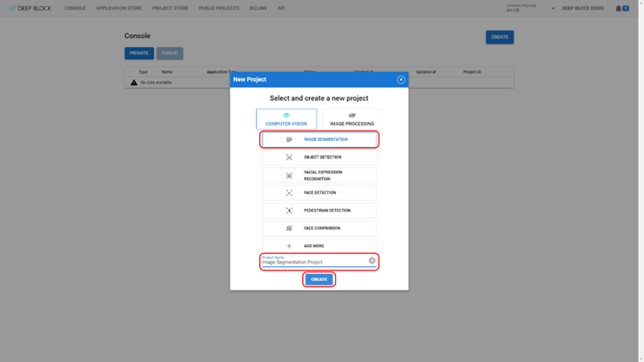Click the Type column header
This screenshot has height=362, width=644.
click(143, 72)
